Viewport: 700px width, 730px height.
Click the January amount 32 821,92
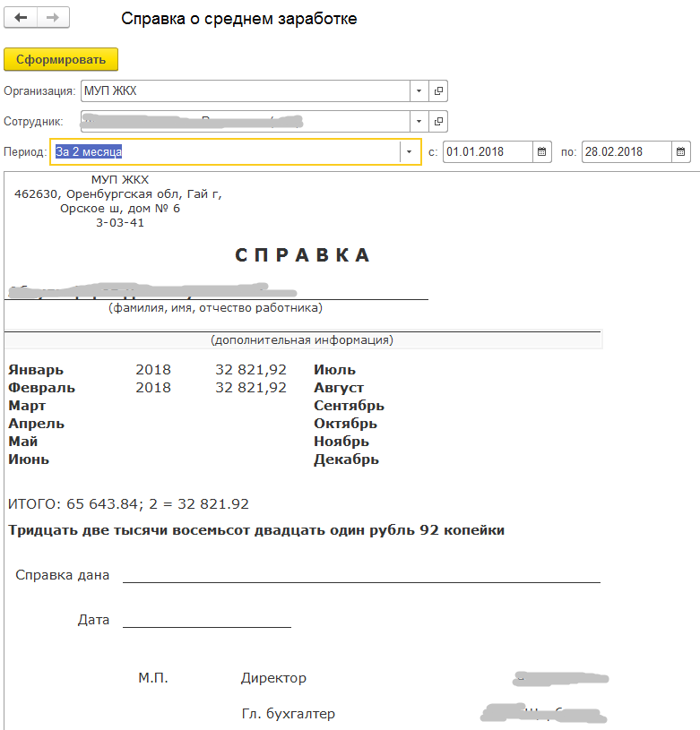[x=251, y=370]
